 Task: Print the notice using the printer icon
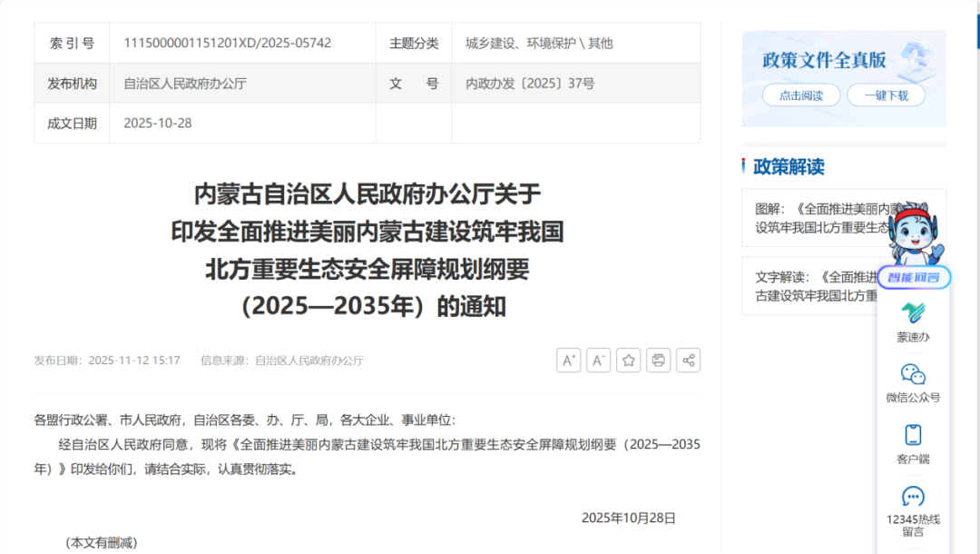tap(658, 360)
